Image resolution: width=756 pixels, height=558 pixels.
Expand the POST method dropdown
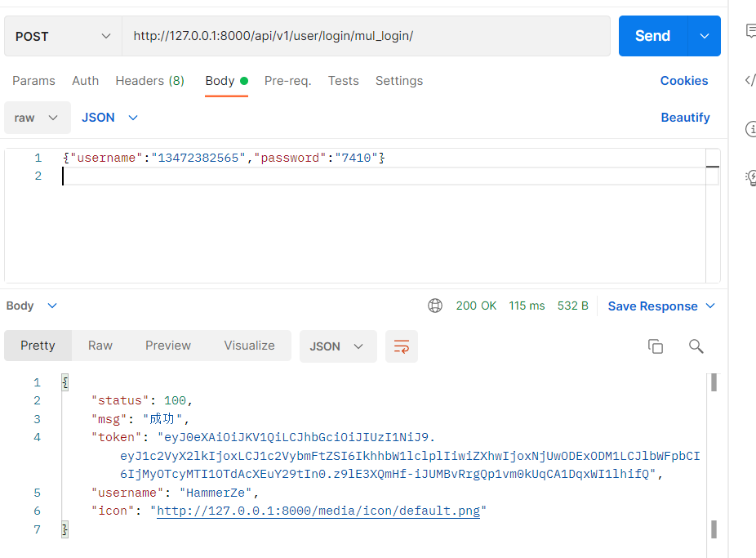(63, 36)
